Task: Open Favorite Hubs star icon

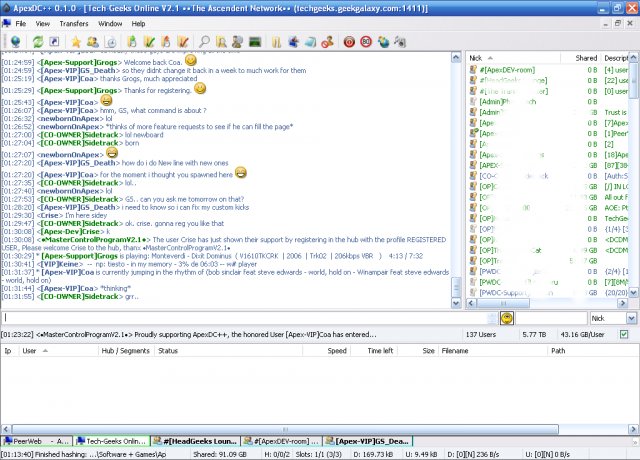Action: click(76, 42)
